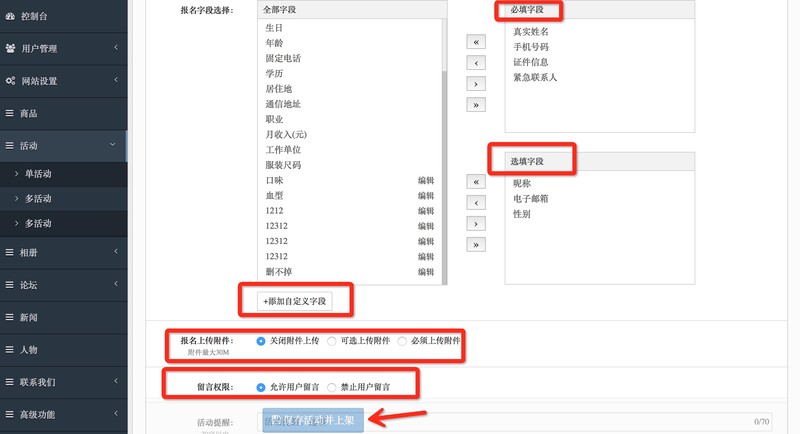Select 居住地 in all fields list

coord(279,89)
